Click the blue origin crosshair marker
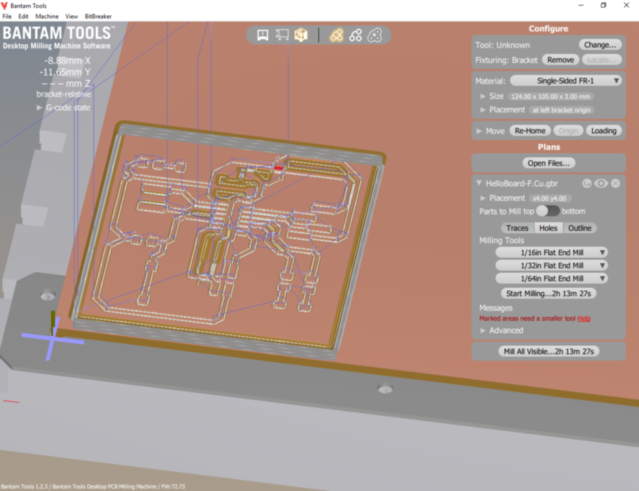Viewport: 639px width, 491px height. pos(52,338)
